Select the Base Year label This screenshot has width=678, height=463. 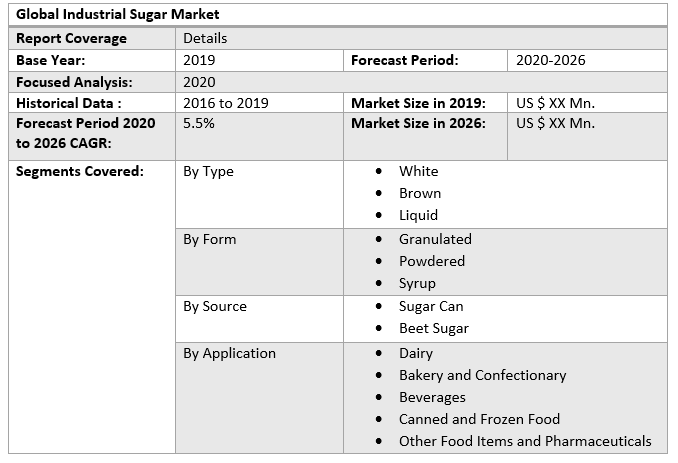pyautogui.click(x=51, y=60)
